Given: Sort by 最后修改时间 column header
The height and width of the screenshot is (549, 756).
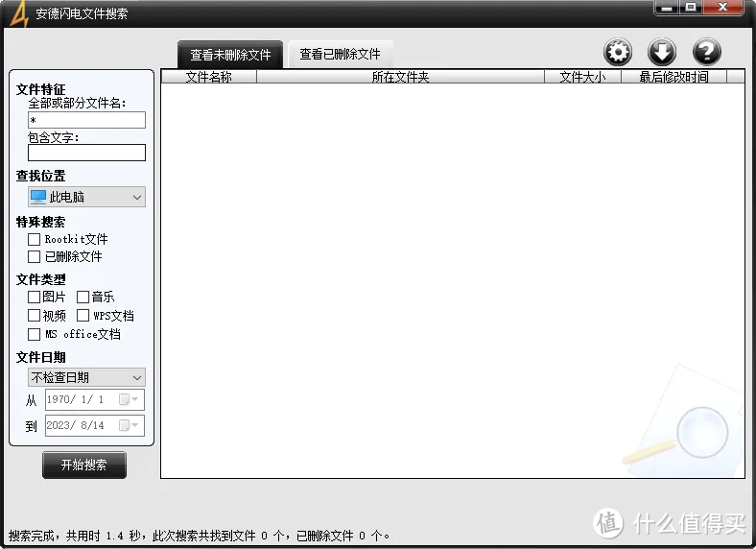Looking at the screenshot, I should 674,77.
